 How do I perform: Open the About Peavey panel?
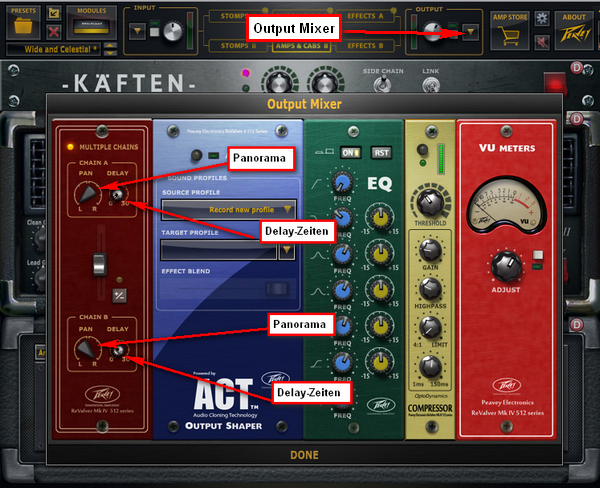point(574,31)
